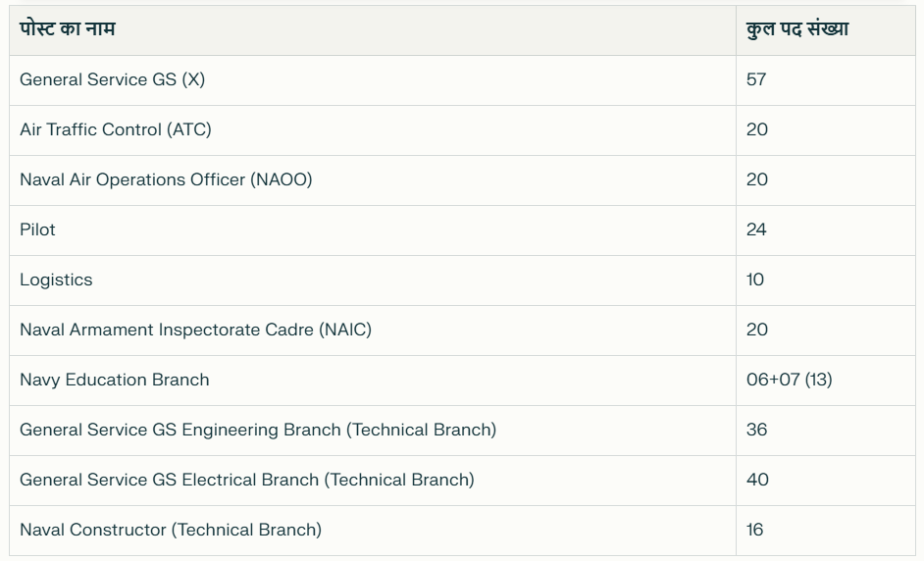
Task: Select GS Engineering Branch (Technical Branch) cell
Action: 373,431
